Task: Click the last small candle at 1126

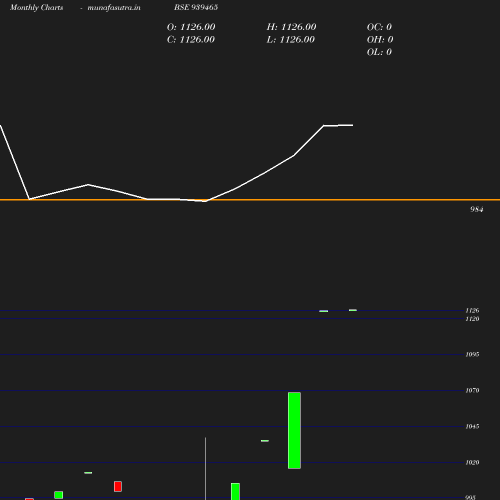Action: [x=353, y=310]
